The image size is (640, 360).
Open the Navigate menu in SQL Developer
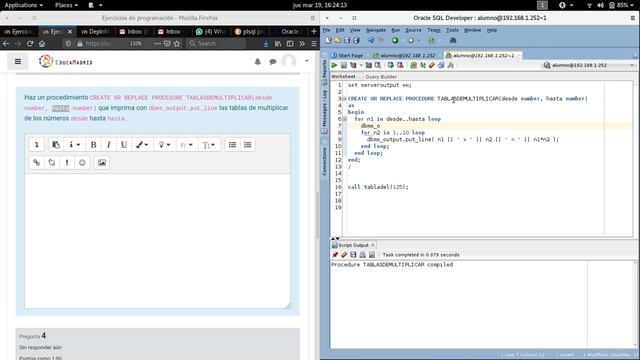(x=376, y=30)
